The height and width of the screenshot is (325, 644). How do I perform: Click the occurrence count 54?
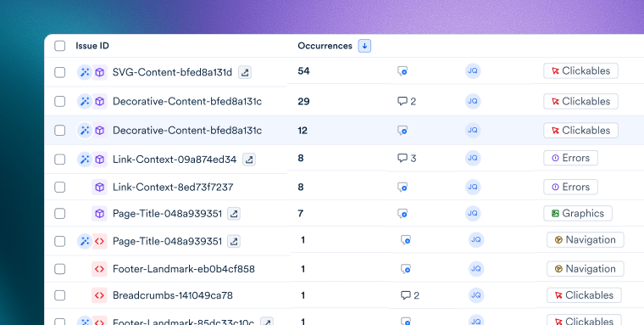coord(303,71)
